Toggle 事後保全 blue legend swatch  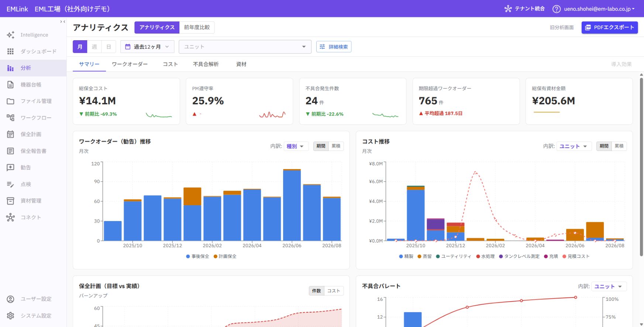(188, 257)
